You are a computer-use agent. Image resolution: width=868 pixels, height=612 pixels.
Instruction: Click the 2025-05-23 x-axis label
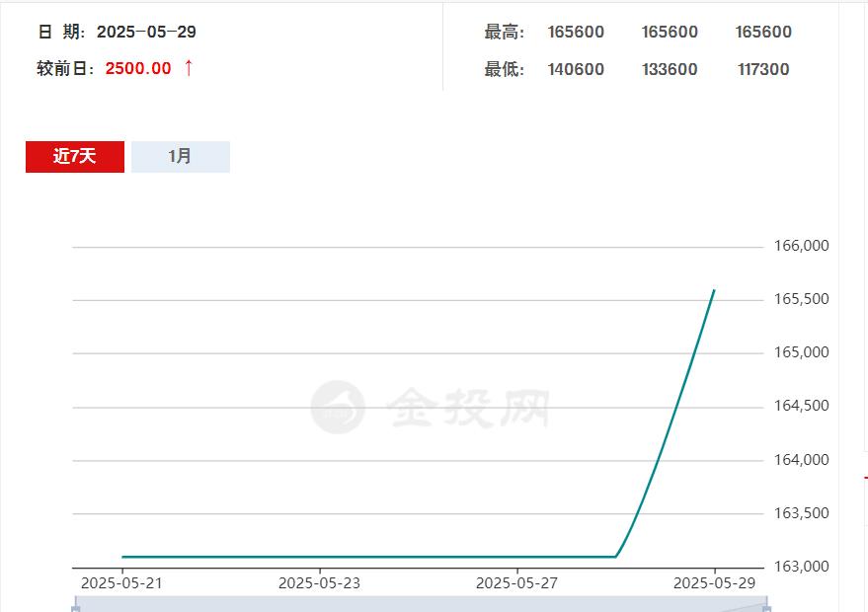(x=319, y=583)
